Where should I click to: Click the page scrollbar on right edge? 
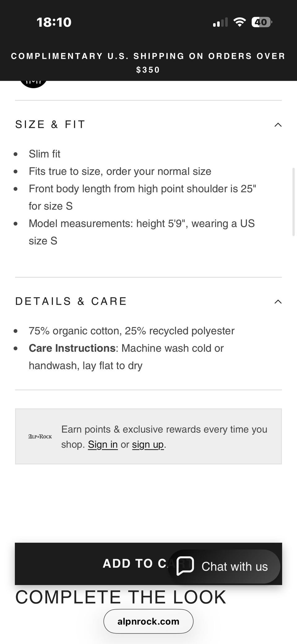pyautogui.click(x=293, y=202)
